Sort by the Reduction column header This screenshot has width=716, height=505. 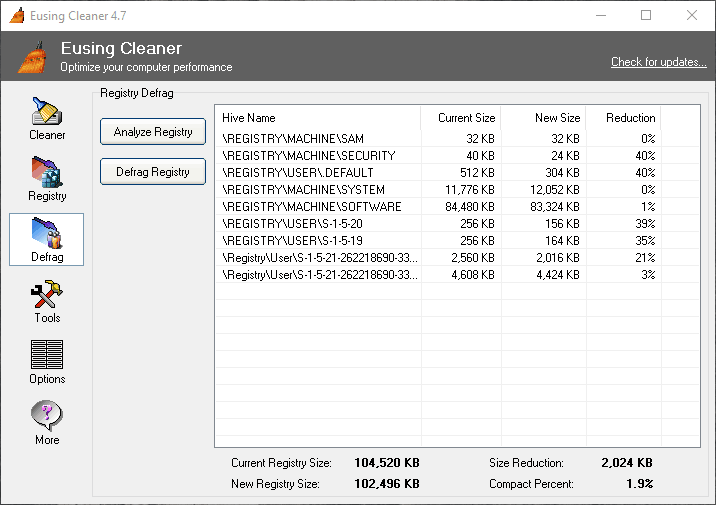(623, 118)
